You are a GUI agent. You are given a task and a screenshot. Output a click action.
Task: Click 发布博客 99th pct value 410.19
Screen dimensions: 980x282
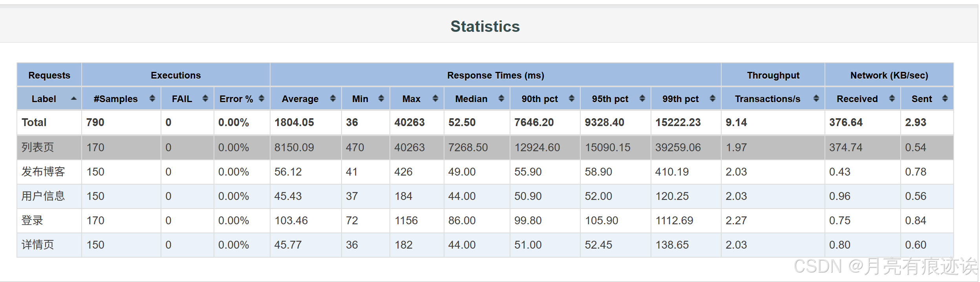(x=672, y=172)
